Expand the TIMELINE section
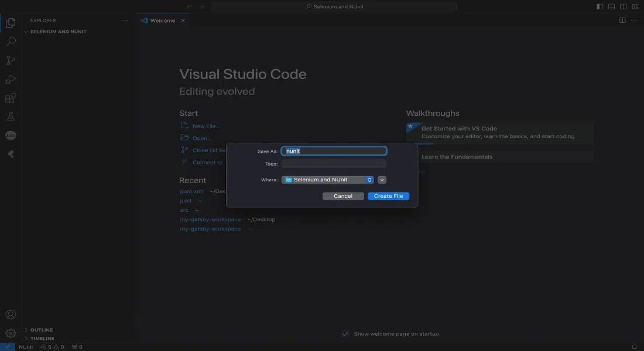Viewport: 644px width, 351px height. point(42,338)
